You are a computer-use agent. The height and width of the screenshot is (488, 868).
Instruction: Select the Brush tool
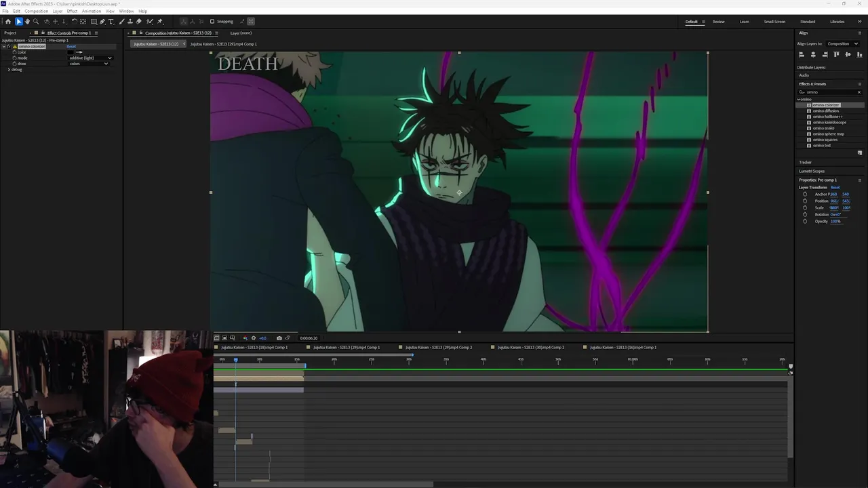point(122,21)
